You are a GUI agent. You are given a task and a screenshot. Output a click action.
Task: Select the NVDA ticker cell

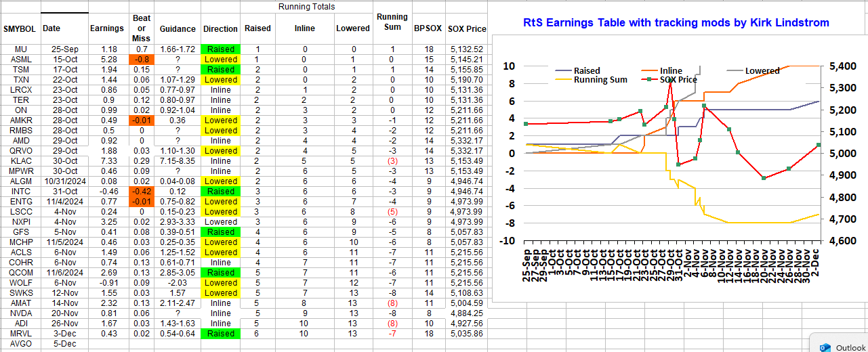[20, 313]
